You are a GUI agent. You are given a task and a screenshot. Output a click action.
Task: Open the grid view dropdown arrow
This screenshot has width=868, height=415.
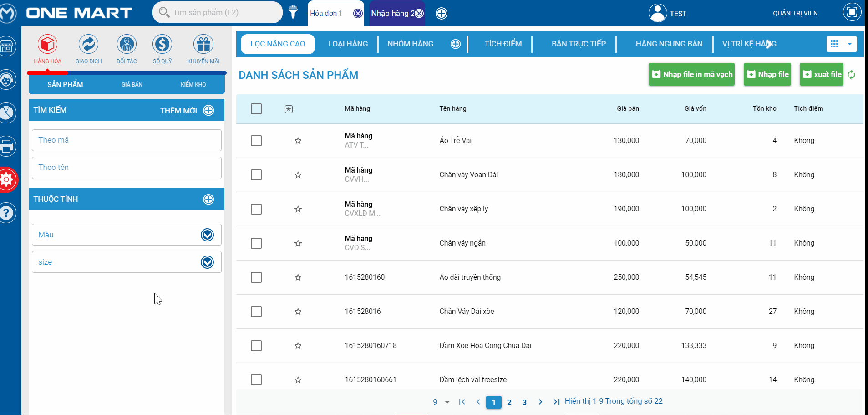849,44
